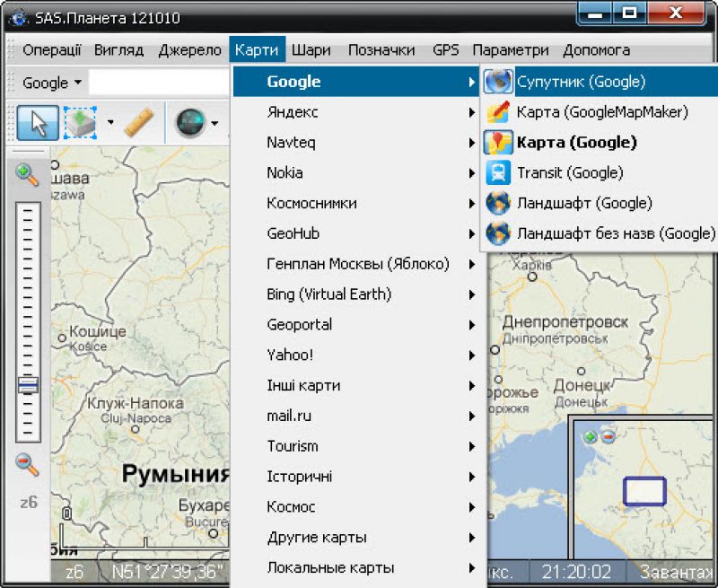718x588 pixels.
Task: Zoom out the minimap with red minus
Action: (x=609, y=437)
